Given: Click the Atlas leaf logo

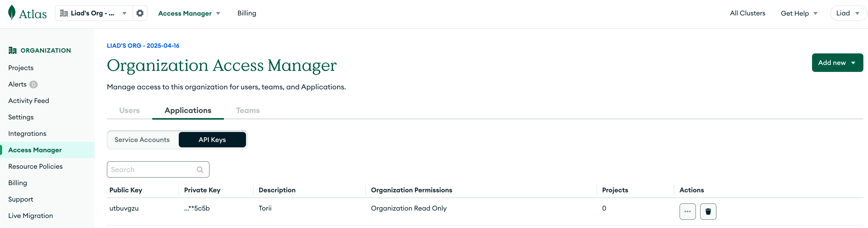Looking at the screenshot, I should pos(12,13).
